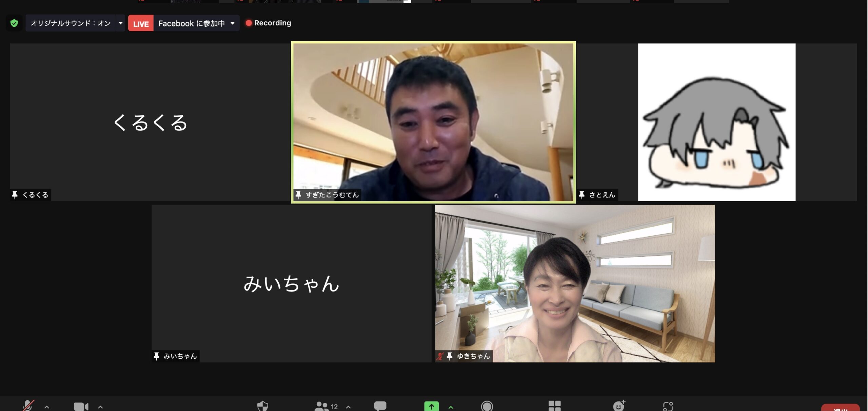Click the record circle icon
This screenshot has height=411, width=868.
tap(487, 406)
